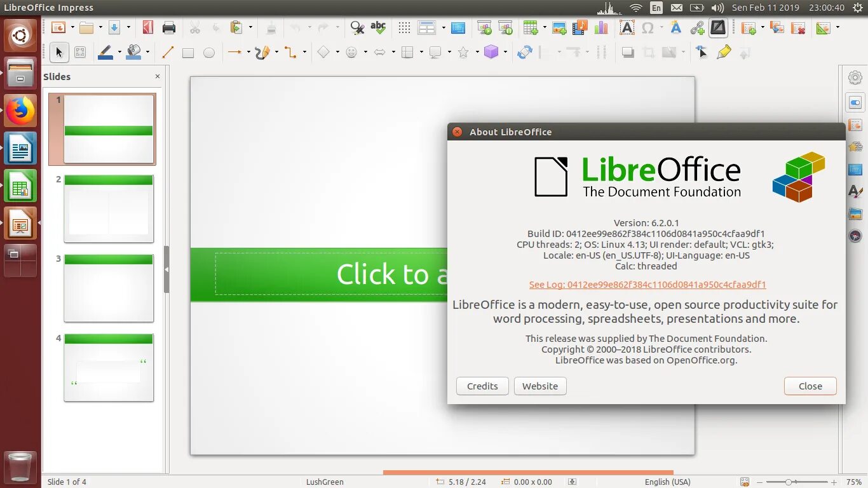This screenshot has height=488, width=868.
Task: Open the Line Color dropdown arrow
Action: pyautogui.click(x=119, y=53)
